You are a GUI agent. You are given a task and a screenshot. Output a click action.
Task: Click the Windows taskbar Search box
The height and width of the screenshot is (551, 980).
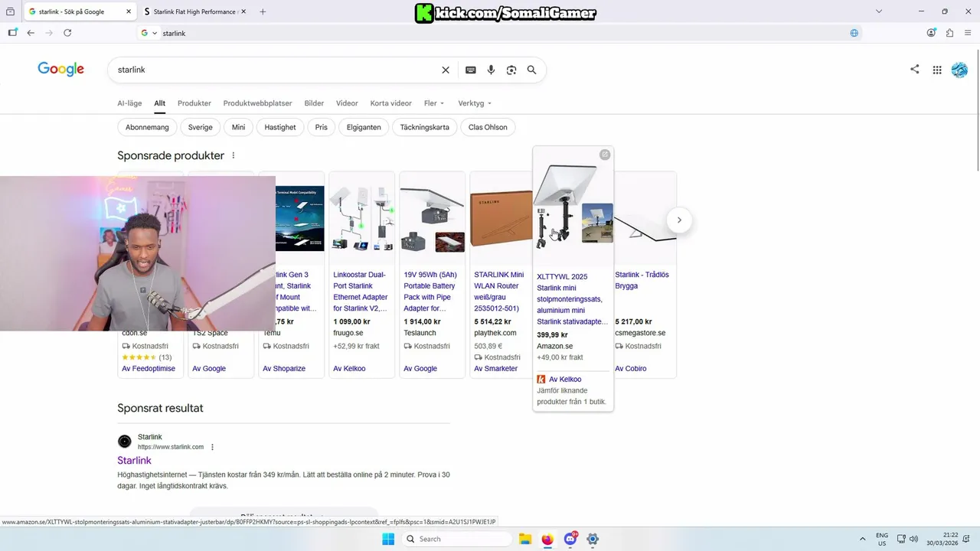coord(456,539)
